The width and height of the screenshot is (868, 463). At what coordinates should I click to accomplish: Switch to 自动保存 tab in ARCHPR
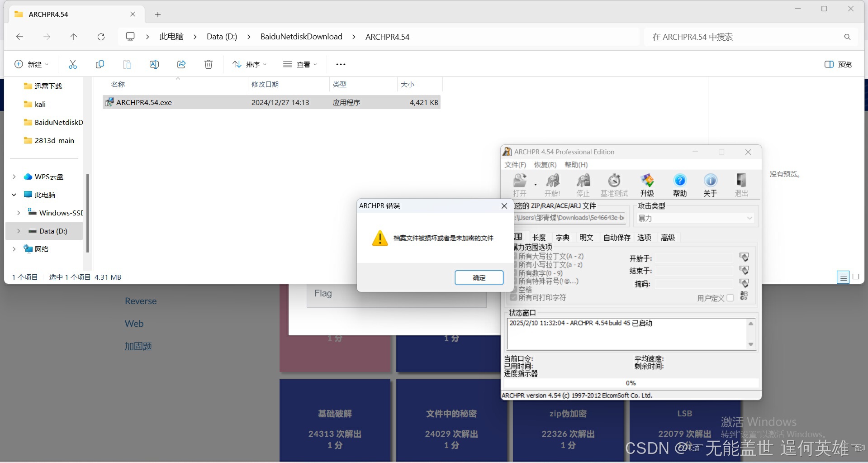pyautogui.click(x=617, y=237)
